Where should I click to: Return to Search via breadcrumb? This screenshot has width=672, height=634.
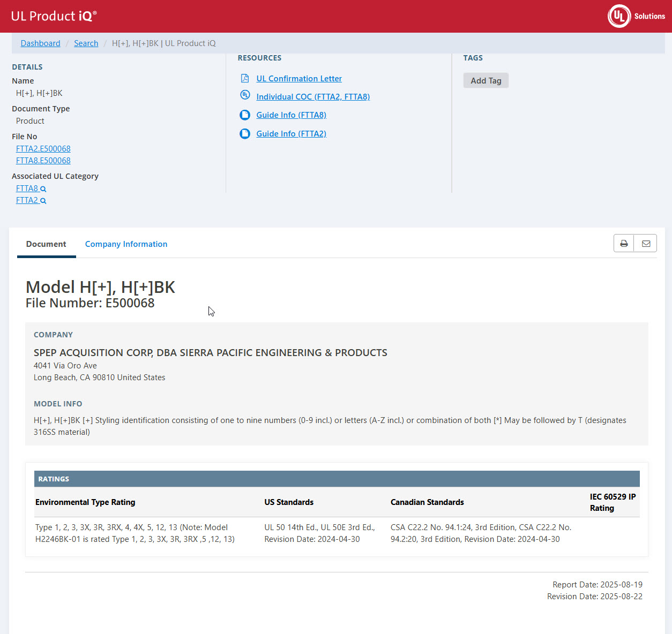click(x=86, y=43)
